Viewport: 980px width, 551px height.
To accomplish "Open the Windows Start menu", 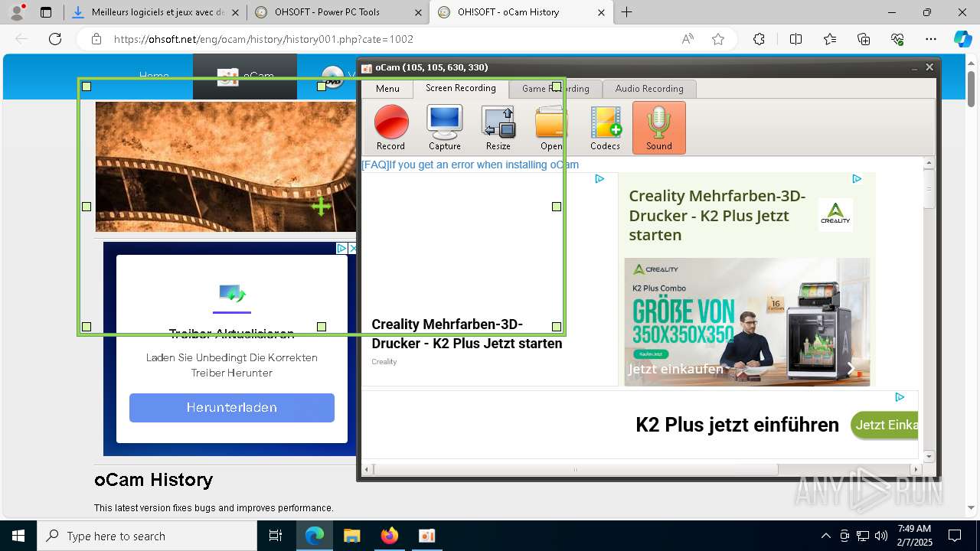I will tap(18, 536).
